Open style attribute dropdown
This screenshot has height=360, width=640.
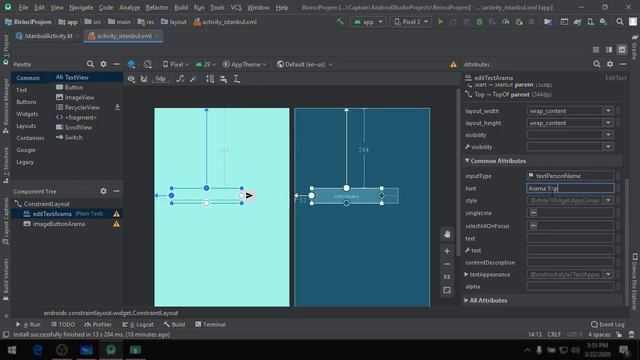click(608, 200)
